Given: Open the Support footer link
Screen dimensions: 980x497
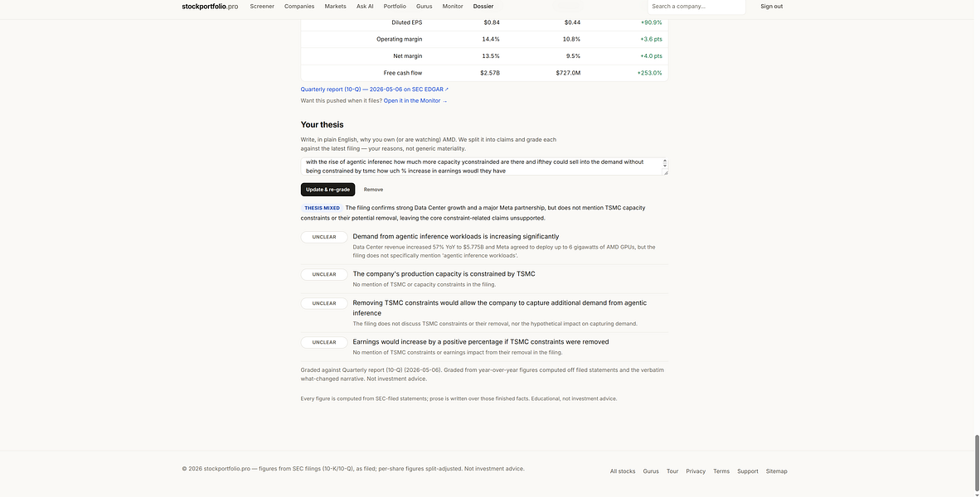Looking at the screenshot, I should click(748, 471).
